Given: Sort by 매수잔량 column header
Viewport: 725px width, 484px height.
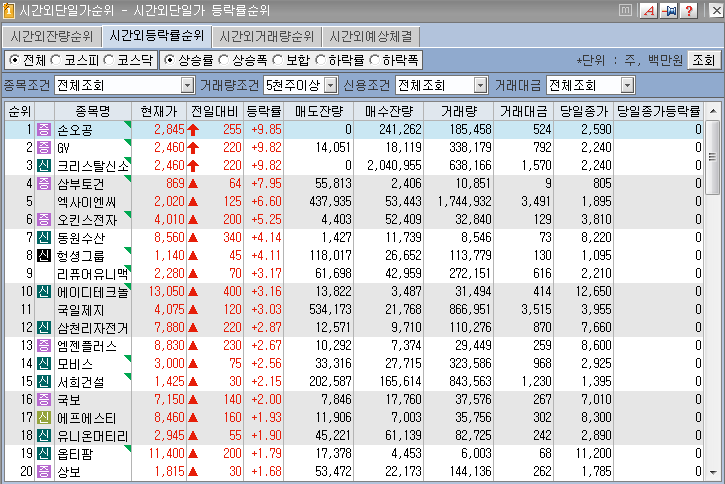Looking at the screenshot, I should coord(388,111).
